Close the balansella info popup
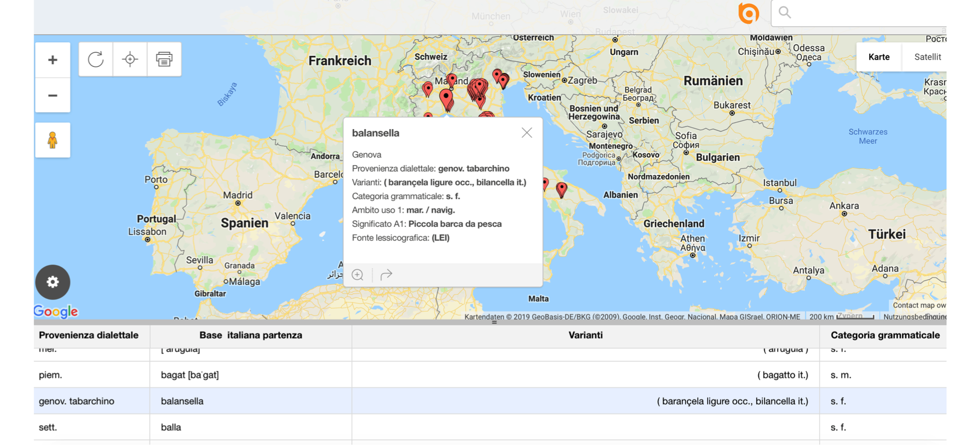This screenshot has height=445, width=980. (x=527, y=133)
